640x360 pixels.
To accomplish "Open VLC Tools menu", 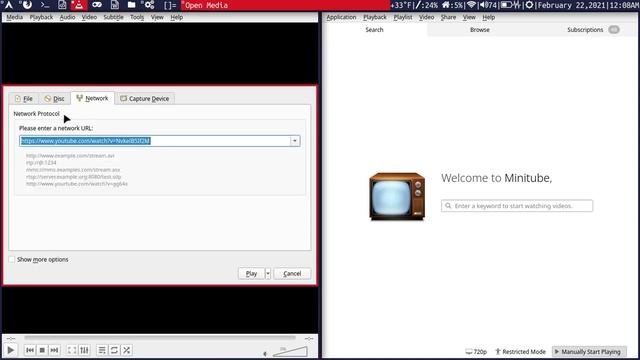I will tap(137, 17).
